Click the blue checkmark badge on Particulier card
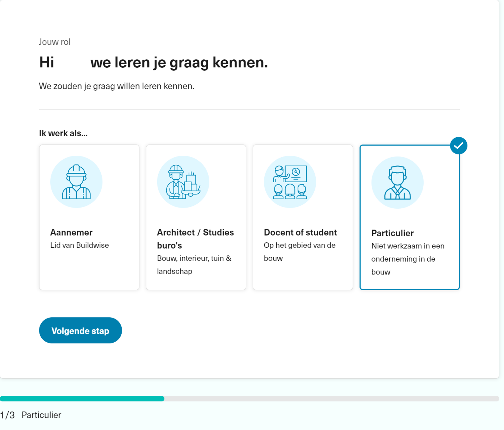The width and height of the screenshot is (504, 430). coord(459,145)
